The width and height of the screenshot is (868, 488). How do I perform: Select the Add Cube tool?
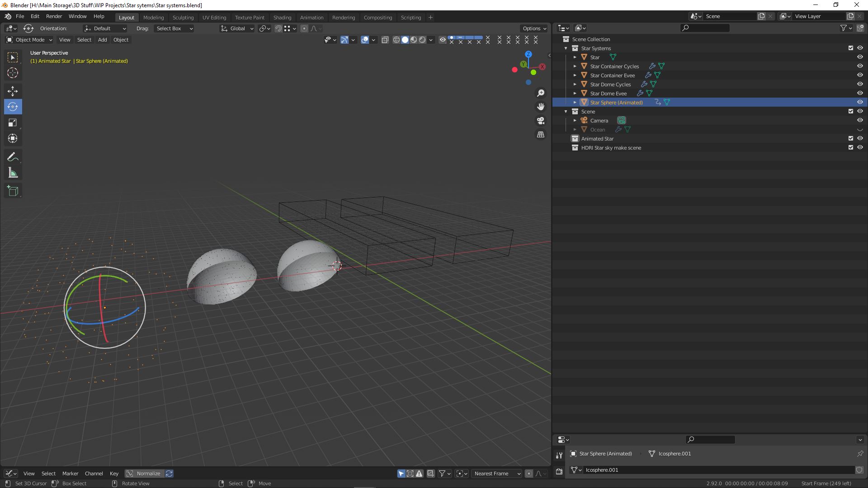coord(13,190)
